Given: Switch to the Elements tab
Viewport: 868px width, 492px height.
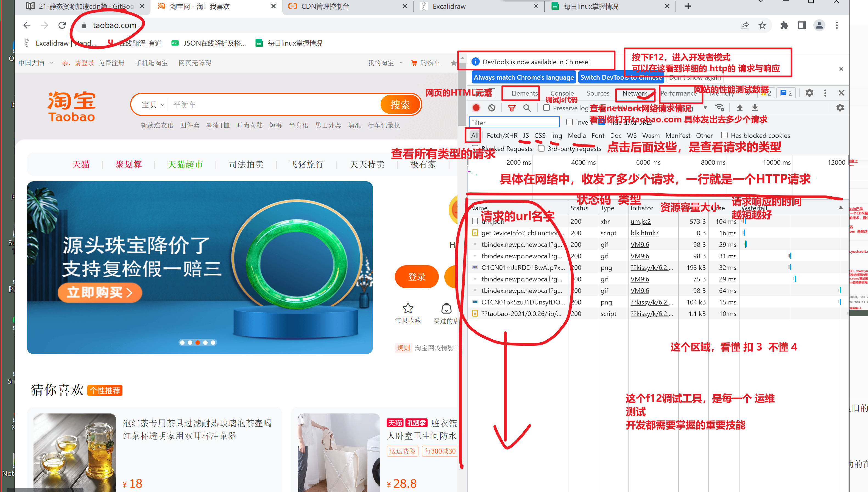Looking at the screenshot, I should coord(524,93).
